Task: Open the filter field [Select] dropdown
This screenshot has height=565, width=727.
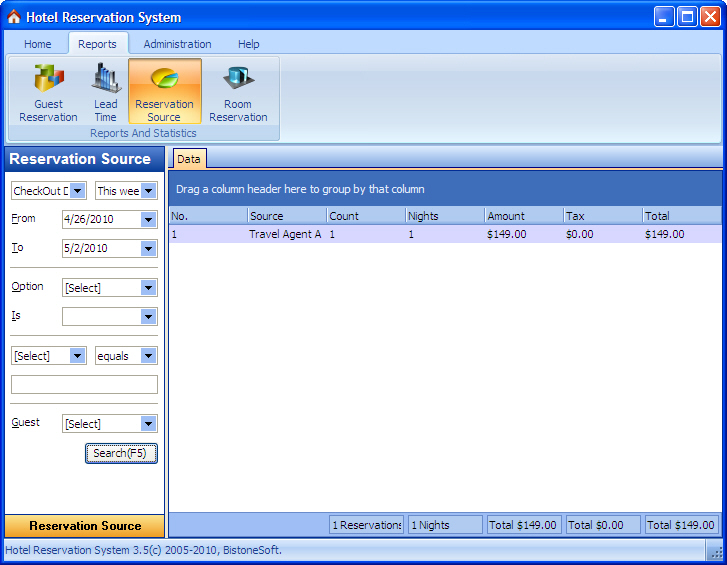Action: 77,356
